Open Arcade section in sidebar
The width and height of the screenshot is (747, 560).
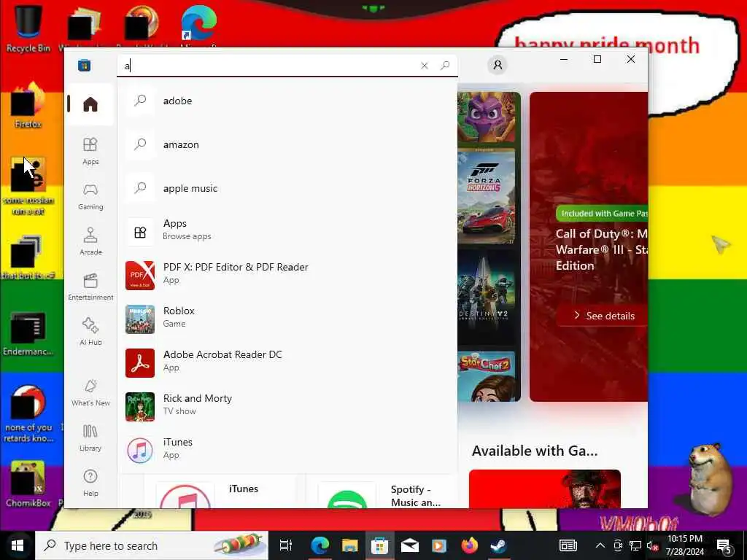(90, 241)
